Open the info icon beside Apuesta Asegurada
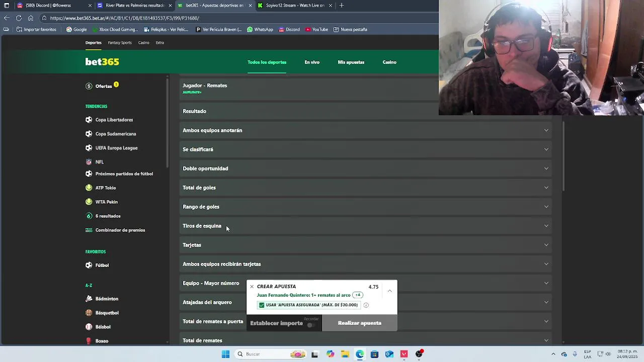The height and width of the screenshot is (362, 644). 366,305
